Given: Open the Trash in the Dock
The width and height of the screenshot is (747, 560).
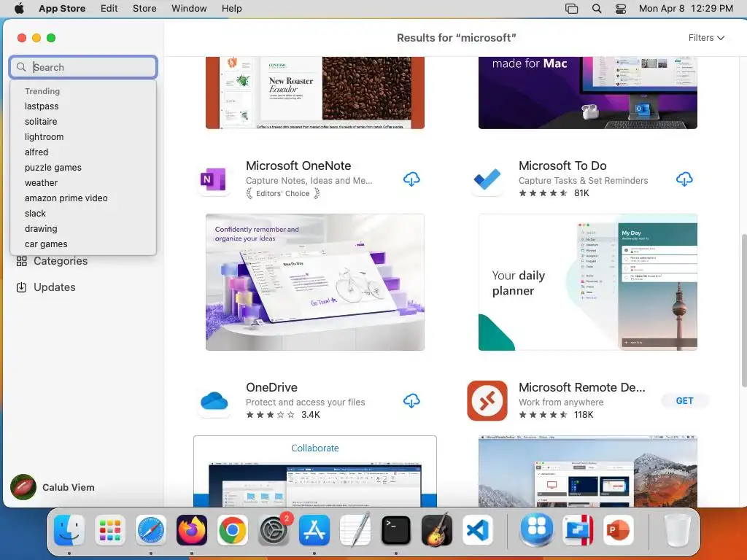Looking at the screenshot, I should tap(677, 530).
